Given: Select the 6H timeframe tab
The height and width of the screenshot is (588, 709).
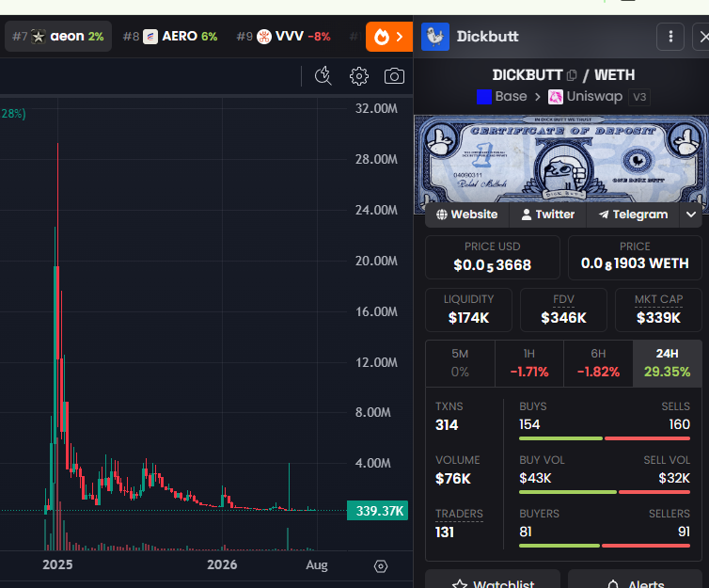Looking at the screenshot, I should click(598, 363).
